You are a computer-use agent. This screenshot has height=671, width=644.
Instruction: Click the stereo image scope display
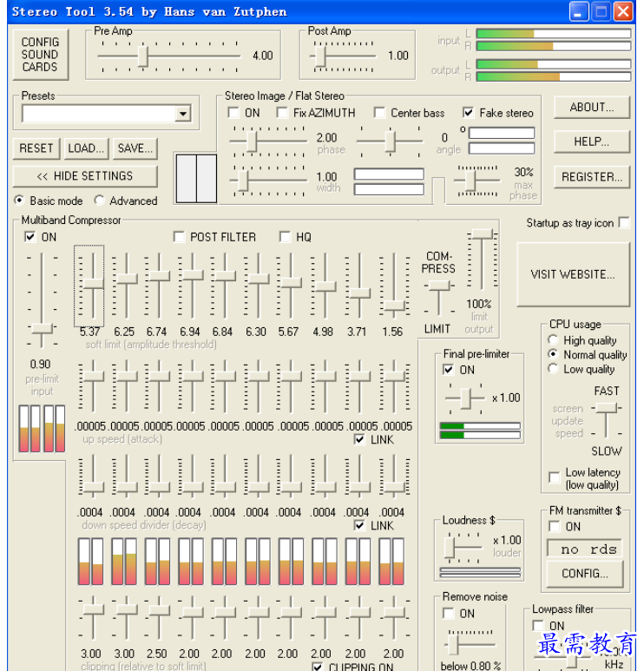[x=196, y=178]
